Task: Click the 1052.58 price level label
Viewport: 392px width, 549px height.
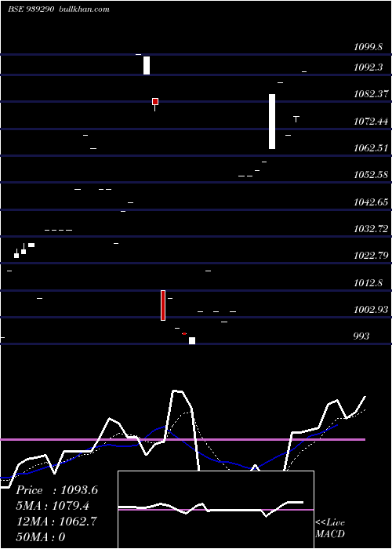Action: [371, 174]
